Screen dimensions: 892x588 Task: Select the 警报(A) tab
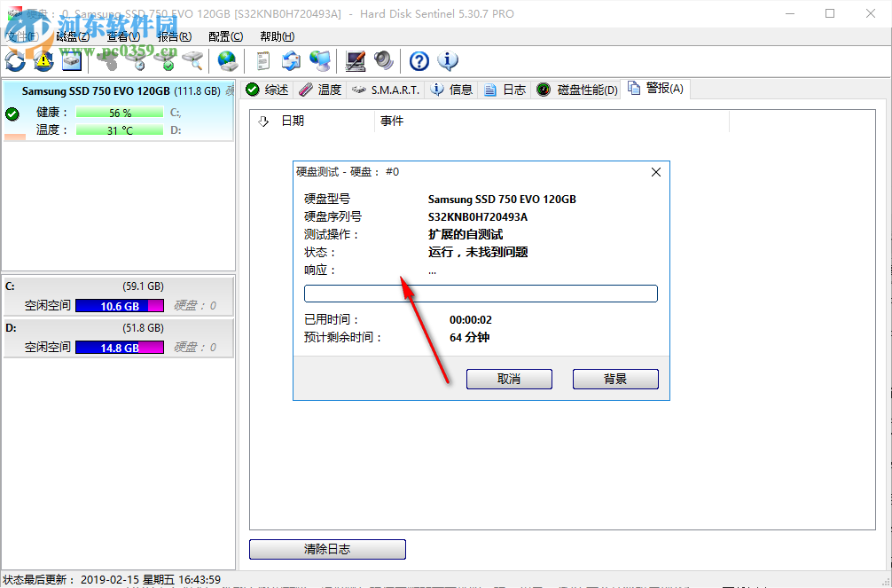coord(655,88)
